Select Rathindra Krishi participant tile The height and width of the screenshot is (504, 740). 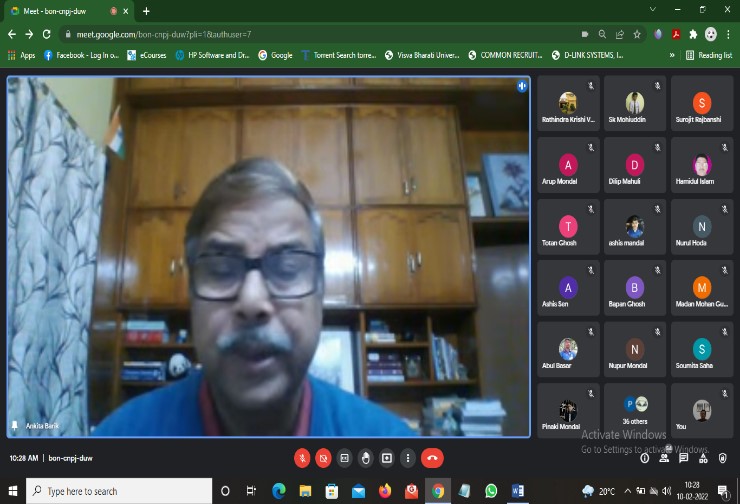[568, 103]
